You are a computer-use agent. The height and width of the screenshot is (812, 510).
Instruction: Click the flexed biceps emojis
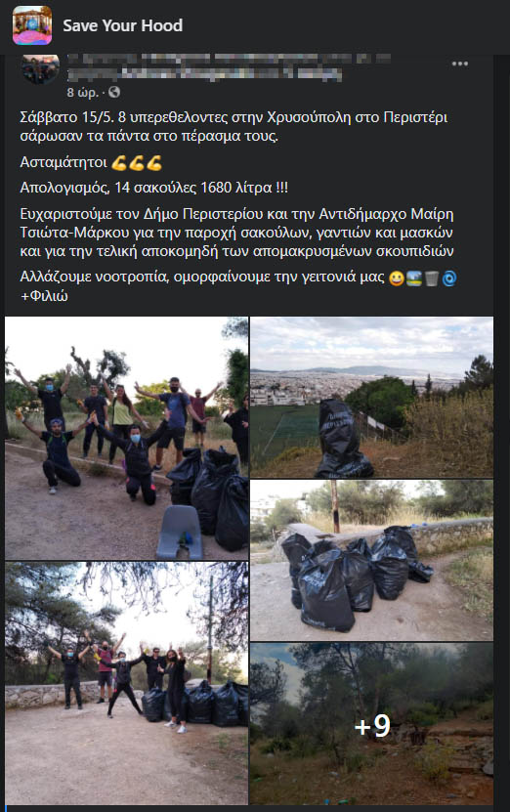coord(137,163)
